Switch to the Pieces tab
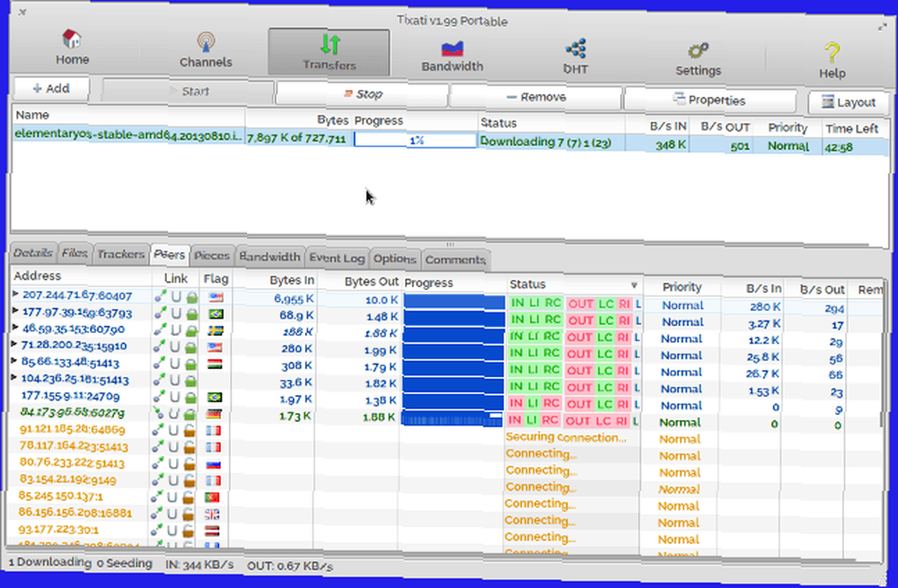Viewport: 898px width, 588px height. tap(211, 256)
